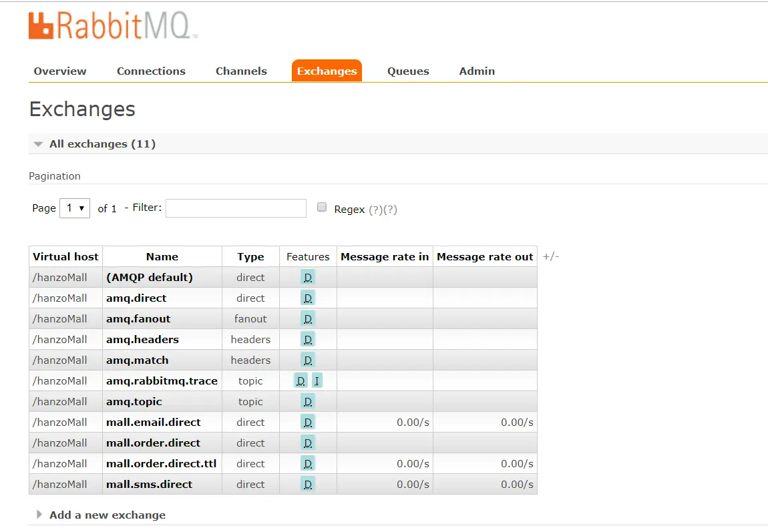Select the Exchanges tab

(327, 71)
